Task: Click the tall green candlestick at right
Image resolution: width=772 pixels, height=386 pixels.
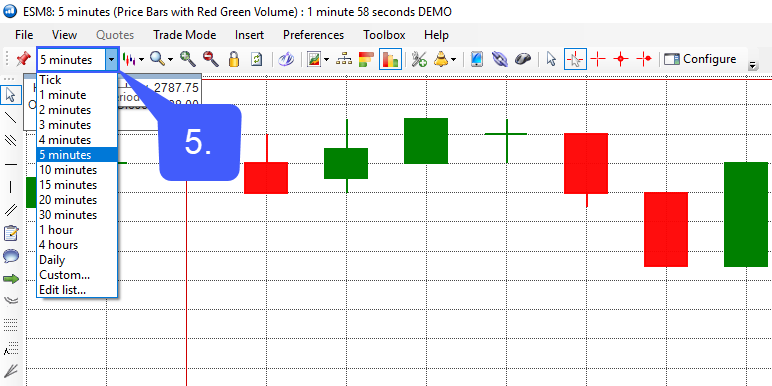Action: [x=746, y=214]
